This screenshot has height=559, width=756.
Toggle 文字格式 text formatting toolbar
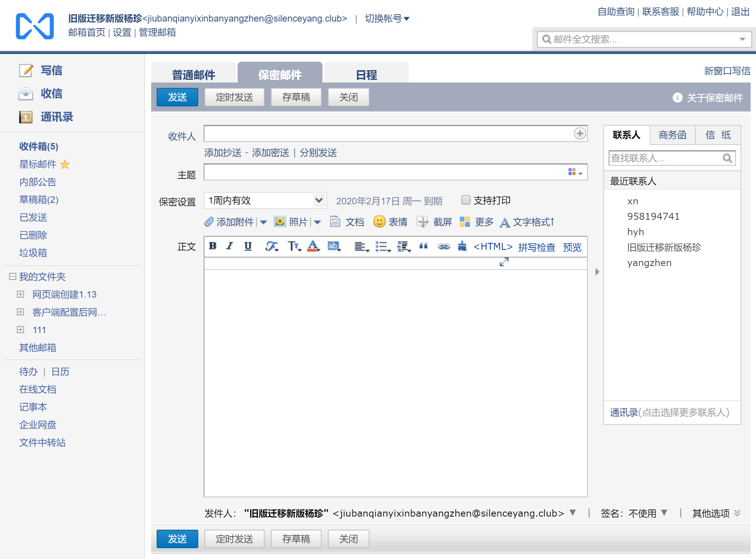click(527, 222)
